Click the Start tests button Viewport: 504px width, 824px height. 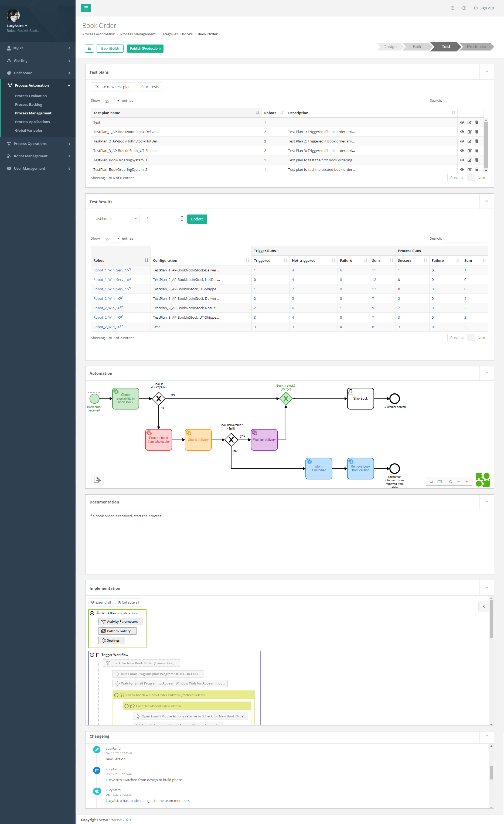[x=150, y=87]
